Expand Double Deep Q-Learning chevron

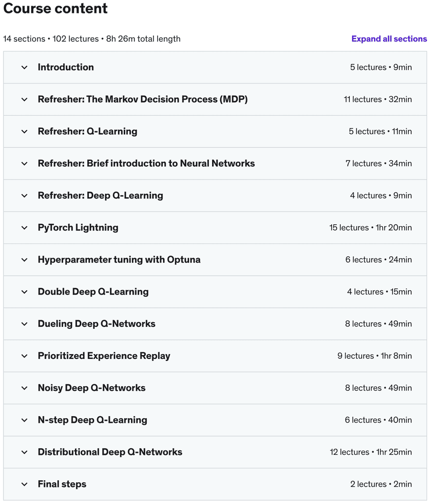pyautogui.click(x=24, y=292)
